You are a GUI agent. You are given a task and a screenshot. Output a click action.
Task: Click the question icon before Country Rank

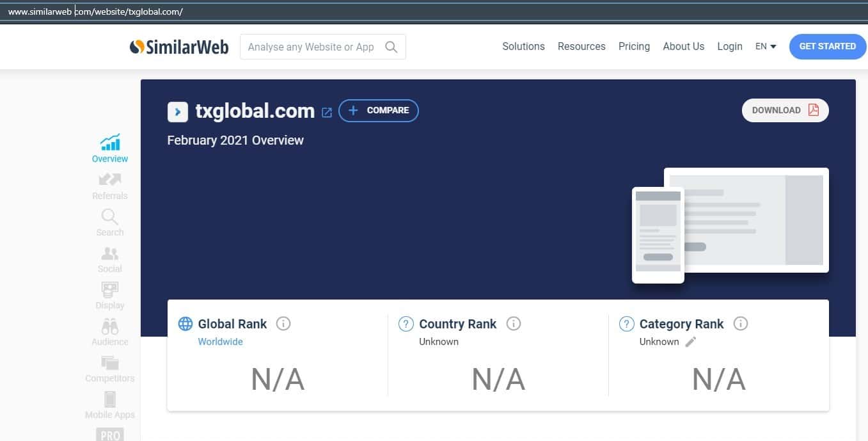[x=406, y=324]
